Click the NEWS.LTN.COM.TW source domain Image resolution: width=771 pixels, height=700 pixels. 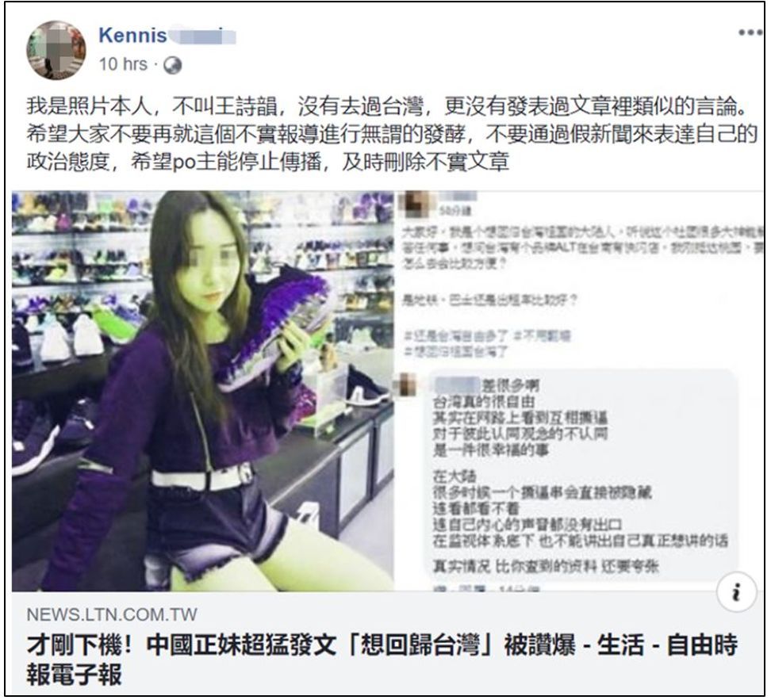pos(112,614)
